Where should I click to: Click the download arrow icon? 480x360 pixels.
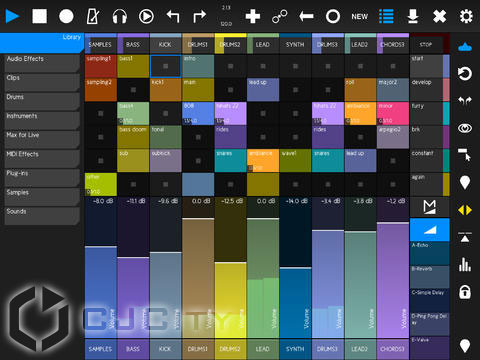click(x=413, y=16)
